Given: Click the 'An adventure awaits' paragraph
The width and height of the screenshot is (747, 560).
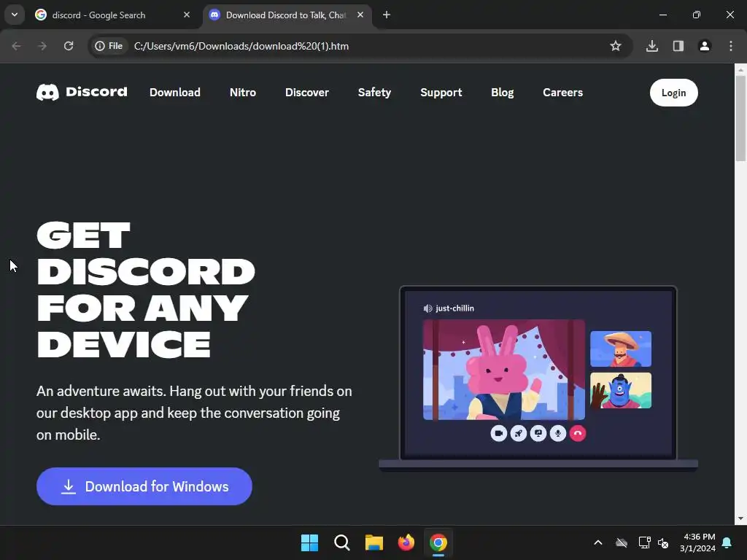Looking at the screenshot, I should tap(194, 413).
